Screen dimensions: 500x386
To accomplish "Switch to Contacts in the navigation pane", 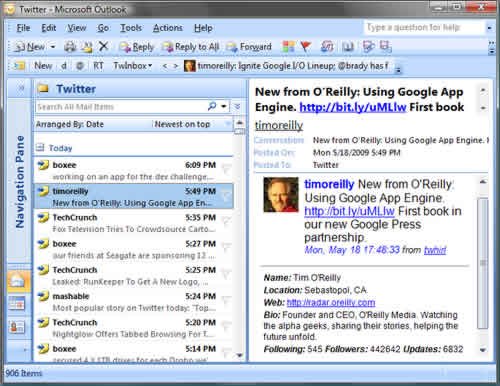I will [17, 327].
